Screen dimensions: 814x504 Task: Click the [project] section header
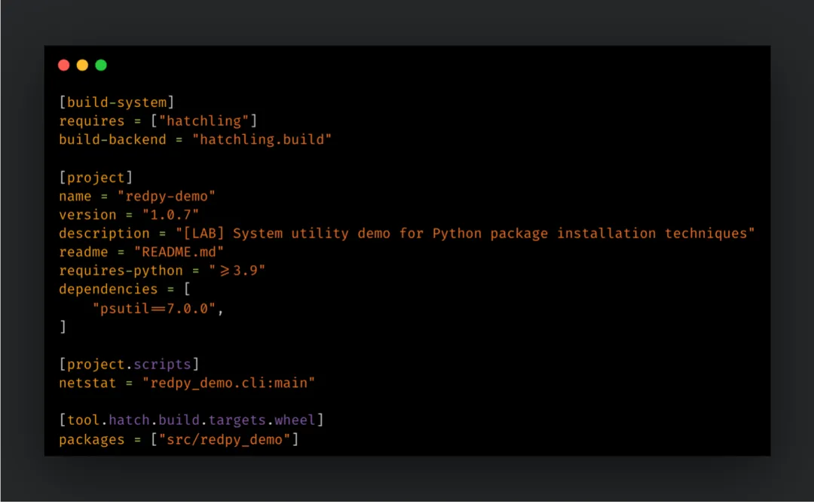(96, 178)
